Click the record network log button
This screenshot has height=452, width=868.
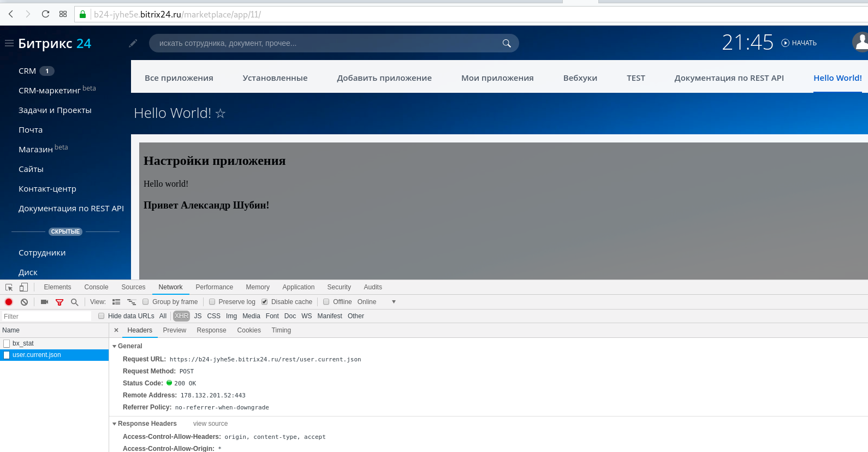[x=9, y=302]
